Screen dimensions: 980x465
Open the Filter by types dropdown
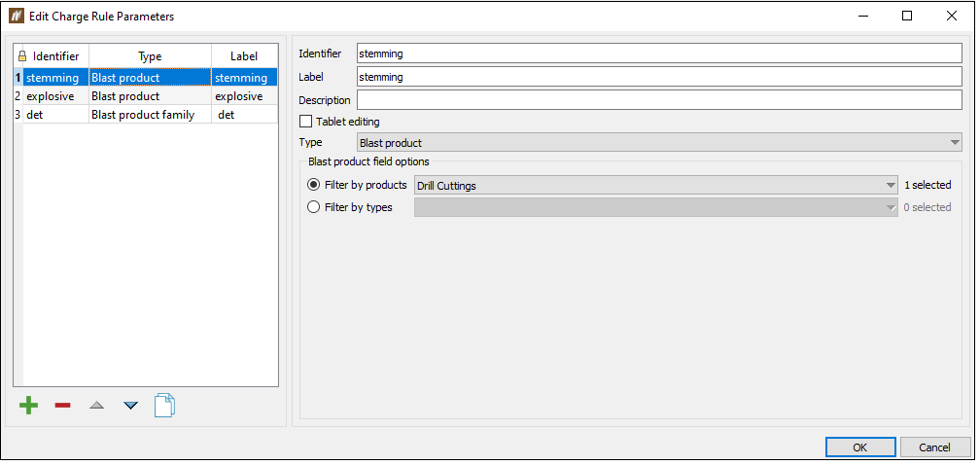click(x=656, y=207)
